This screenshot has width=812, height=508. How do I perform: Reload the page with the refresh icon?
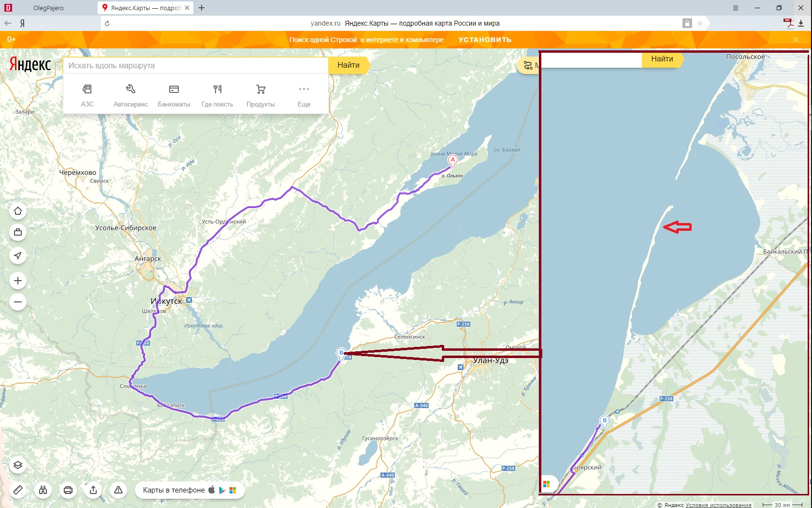tap(107, 23)
